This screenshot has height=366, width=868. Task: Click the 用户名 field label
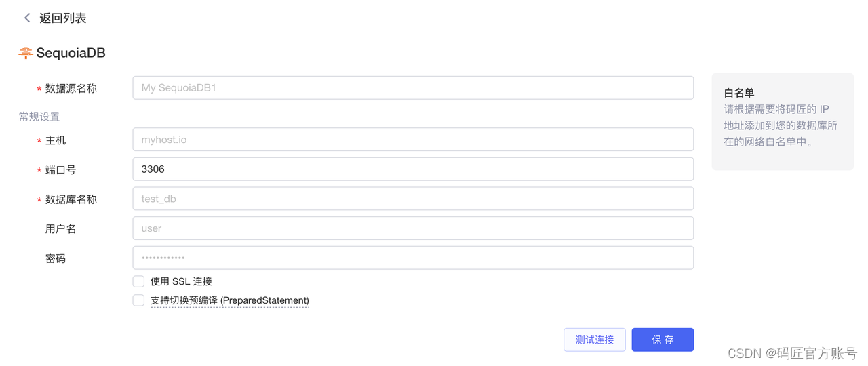[x=61, y=228]
